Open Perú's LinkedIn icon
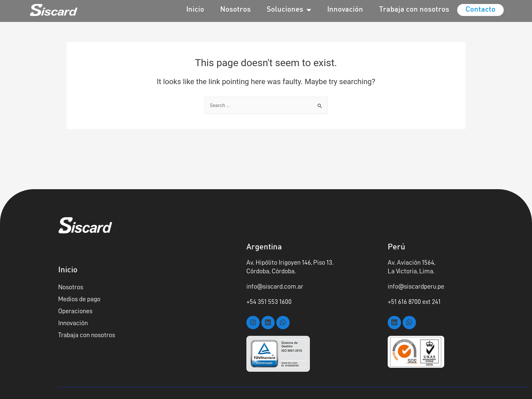The image size is (532, 399). pyautogui.click(x=394, y=323)
